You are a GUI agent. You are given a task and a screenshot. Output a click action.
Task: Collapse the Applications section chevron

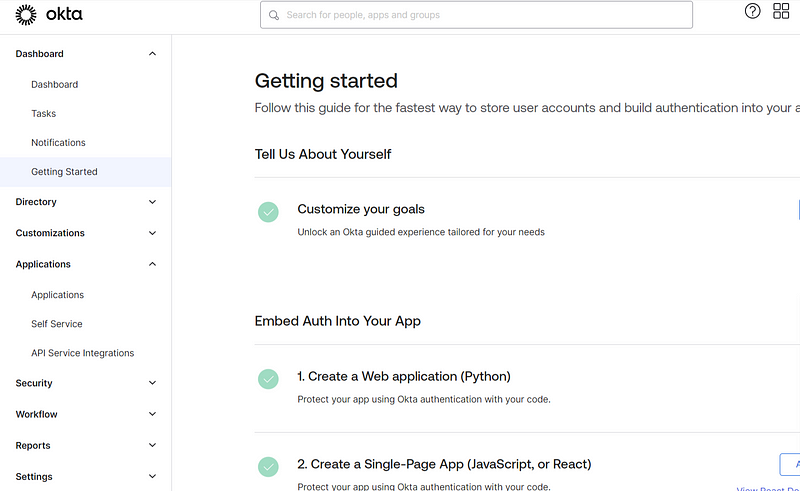pos(152,264)
